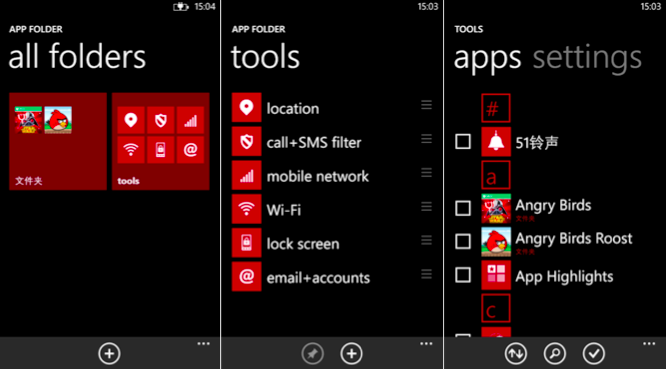This screenshot has width=666, height=369.
Task: Grab reorder handle for location row
Action: point(426,105)
